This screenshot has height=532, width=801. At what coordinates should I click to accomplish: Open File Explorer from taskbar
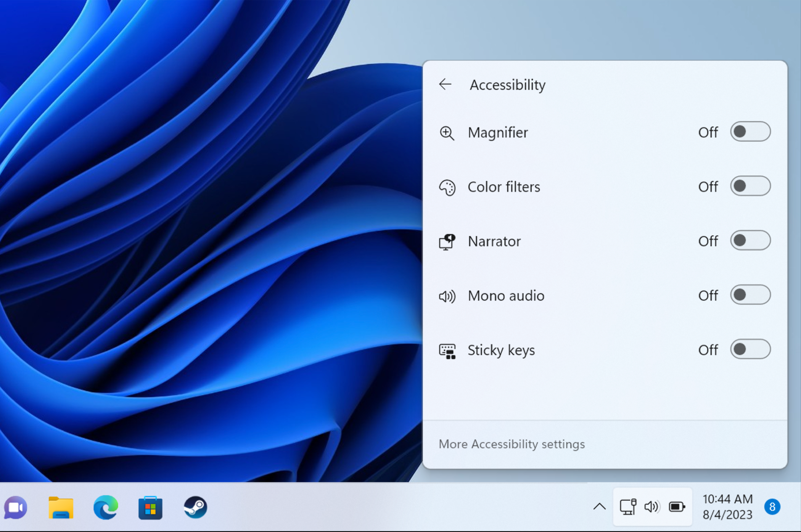[x=61, y=508]
